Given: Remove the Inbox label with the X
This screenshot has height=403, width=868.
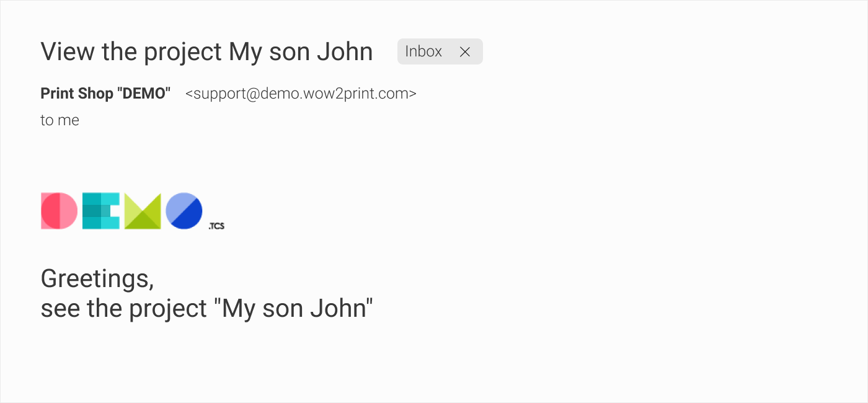Looking at the screenshot, I should click(x=465, y=52).
